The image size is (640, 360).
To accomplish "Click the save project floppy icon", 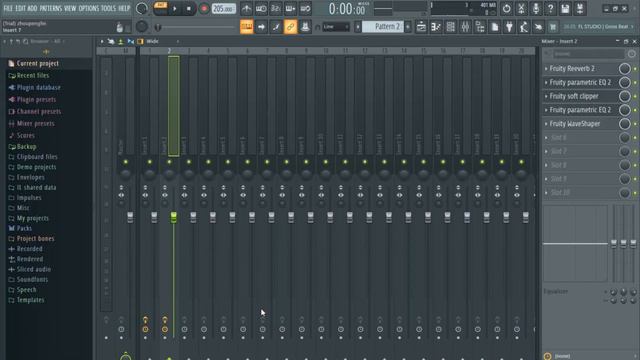I will [x=565, y=9].
